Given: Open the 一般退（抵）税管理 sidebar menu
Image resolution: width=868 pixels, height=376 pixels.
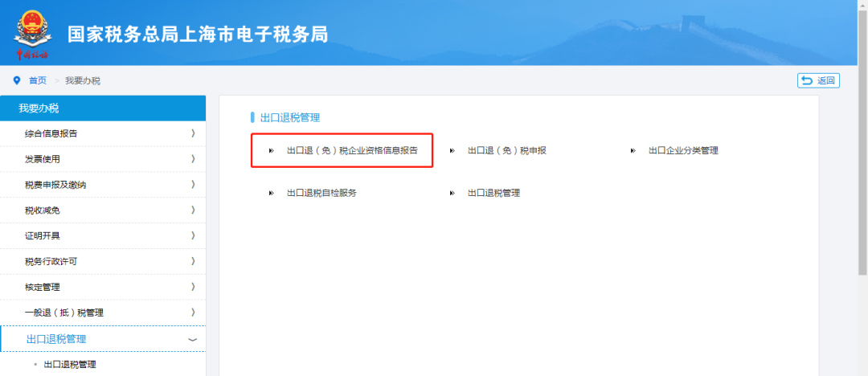Looking at the screenshot, I should pyautogui.click(x=103, y=313).
